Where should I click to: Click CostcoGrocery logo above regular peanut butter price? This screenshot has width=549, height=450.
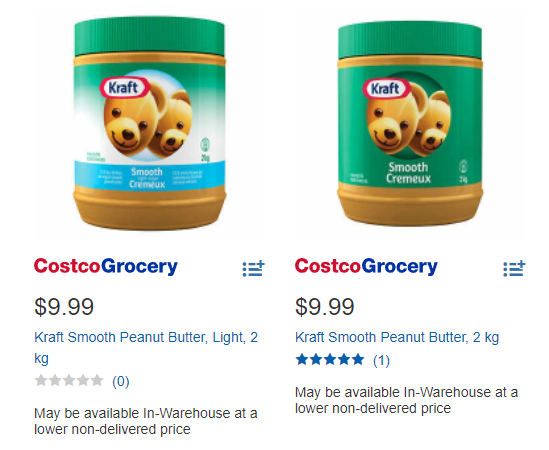click(x=366, y=266)
